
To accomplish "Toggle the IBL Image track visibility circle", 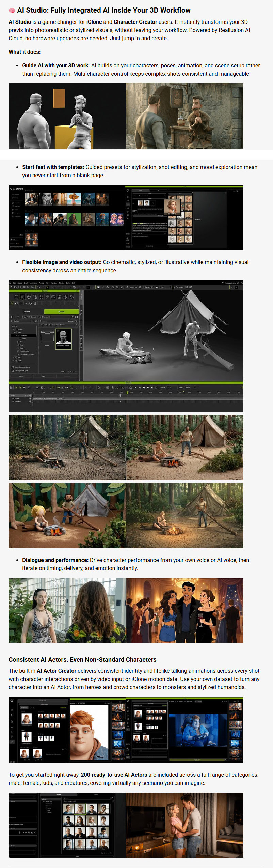I will [30, 398].
